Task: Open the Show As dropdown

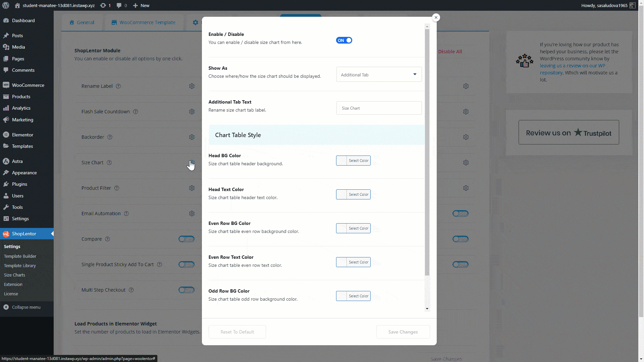Action: coord(379,74)
